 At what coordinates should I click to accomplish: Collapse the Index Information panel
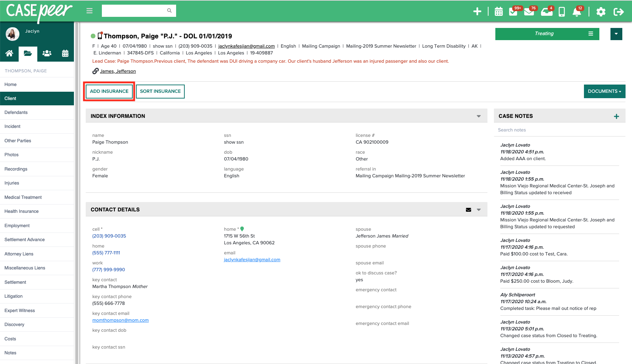pyautogui.click(x=478, y=116)
